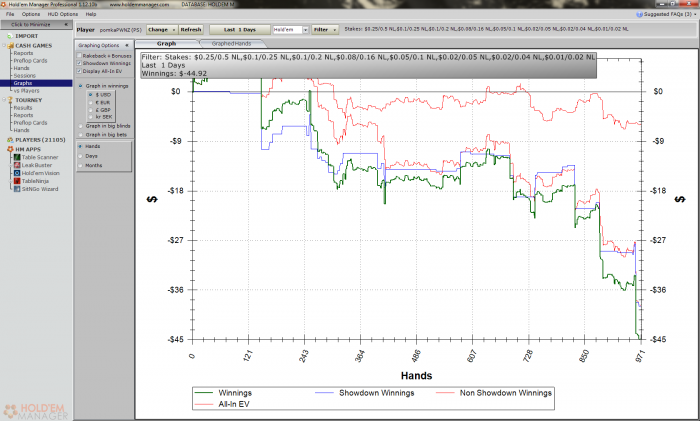Select the Hands x-axis radio button
Image resolution: width=700 pixels, height=421 pixels.
80,146
